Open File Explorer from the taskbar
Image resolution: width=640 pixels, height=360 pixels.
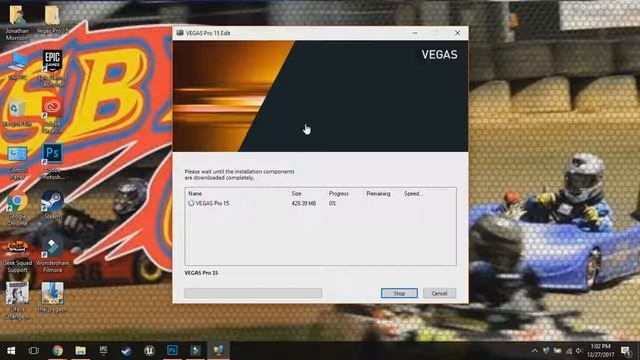pyautogui.click(x=80, y=351)
